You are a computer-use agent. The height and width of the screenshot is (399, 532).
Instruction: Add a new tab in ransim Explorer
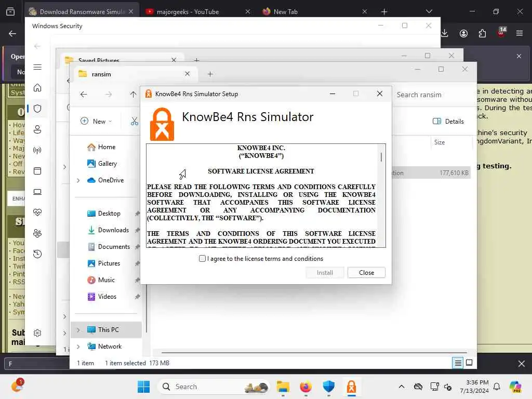point(210,74)
